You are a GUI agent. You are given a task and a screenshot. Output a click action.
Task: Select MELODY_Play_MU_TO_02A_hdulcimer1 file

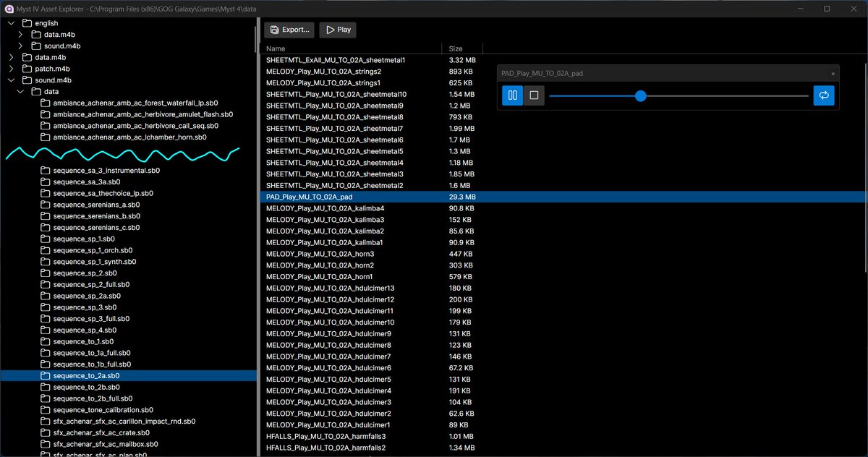click(x=328, y=425)
